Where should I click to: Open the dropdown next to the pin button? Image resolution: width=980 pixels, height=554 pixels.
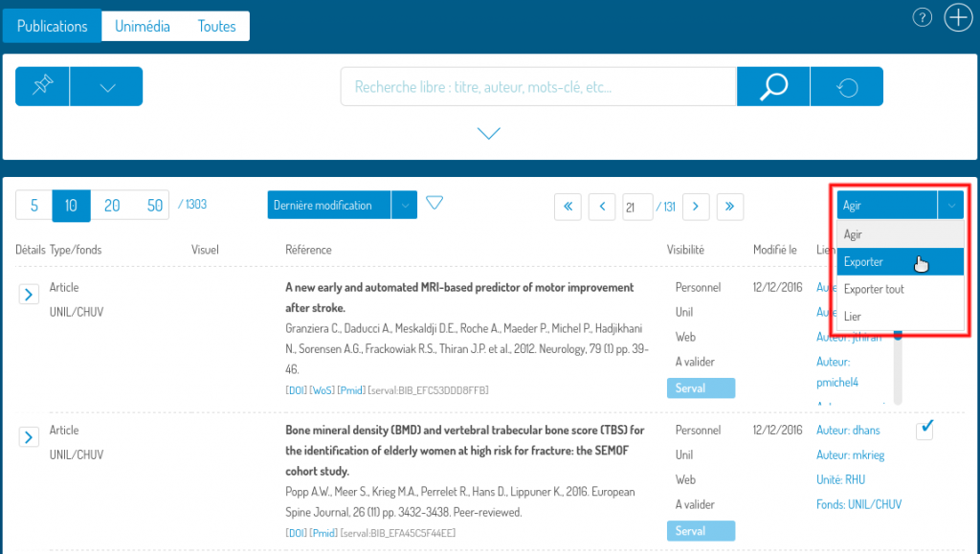107,86
